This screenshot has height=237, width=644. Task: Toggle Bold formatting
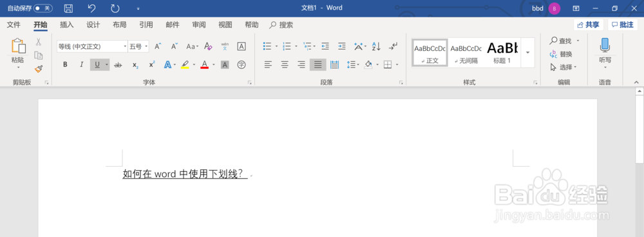(x=65, y=64)
